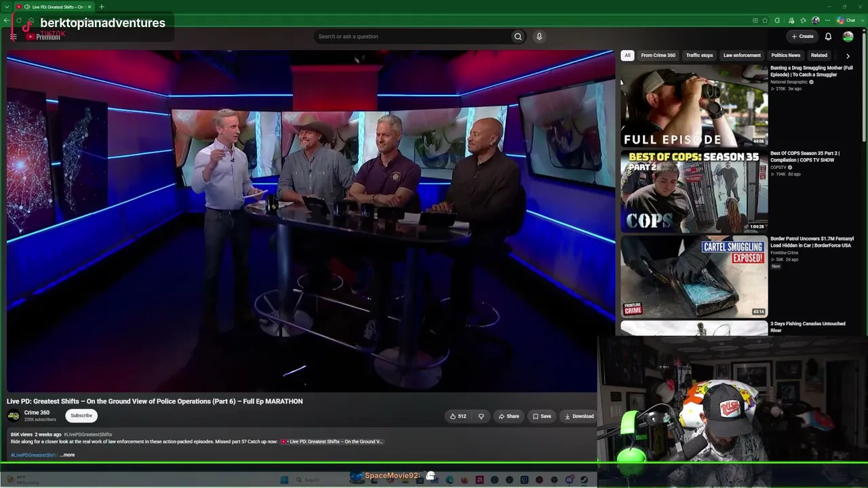Screen dimensions: 868x488
Task: Open the Cartel Smuggling Exposed thumbnail
Action: [694, 277]
